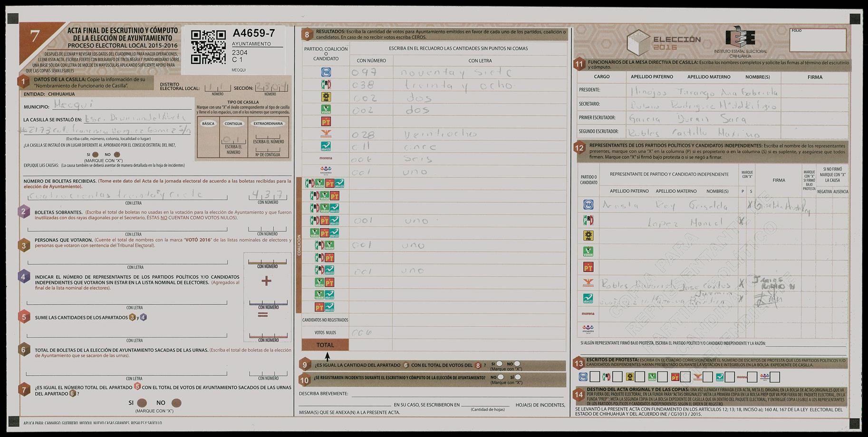
Task: Click the brown TOTAL cell in results
Action: (x=325, y=345)
